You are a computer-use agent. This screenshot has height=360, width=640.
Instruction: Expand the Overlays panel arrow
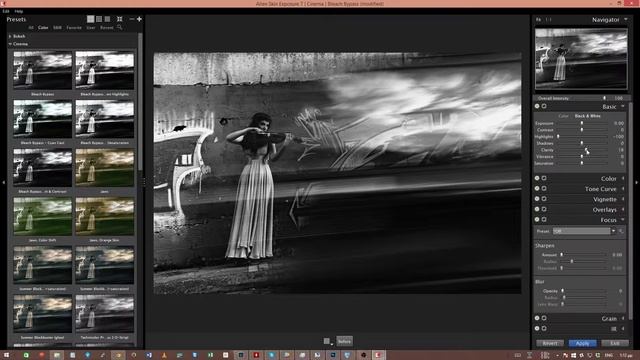(623, 209)
